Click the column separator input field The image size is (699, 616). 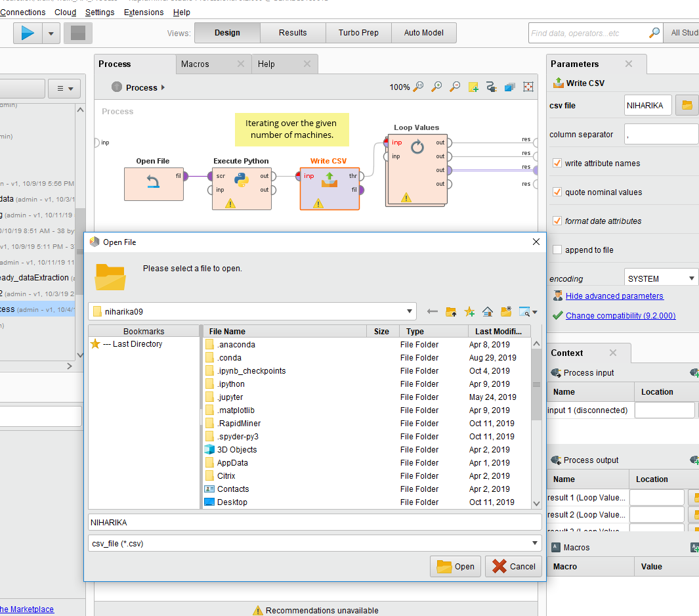(661, 134)
